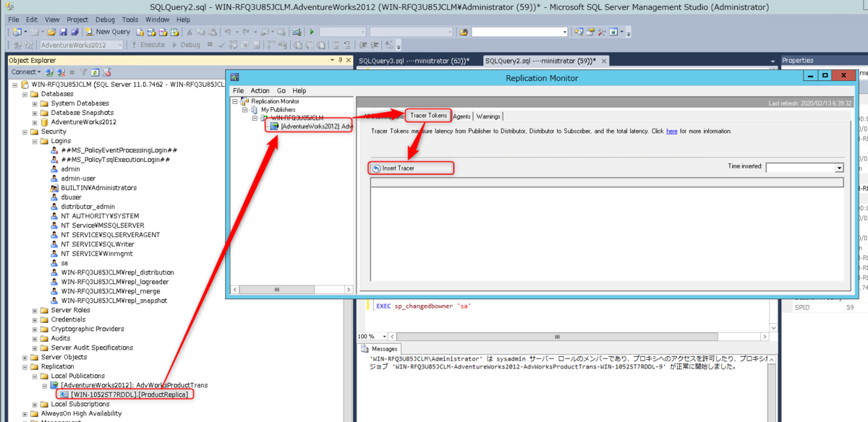Click the Increase Indent icon in SQL toolbar
Image resolution: width=868 pixels, height=422 pixels.
pyautogui.click(x=376, y=44)
